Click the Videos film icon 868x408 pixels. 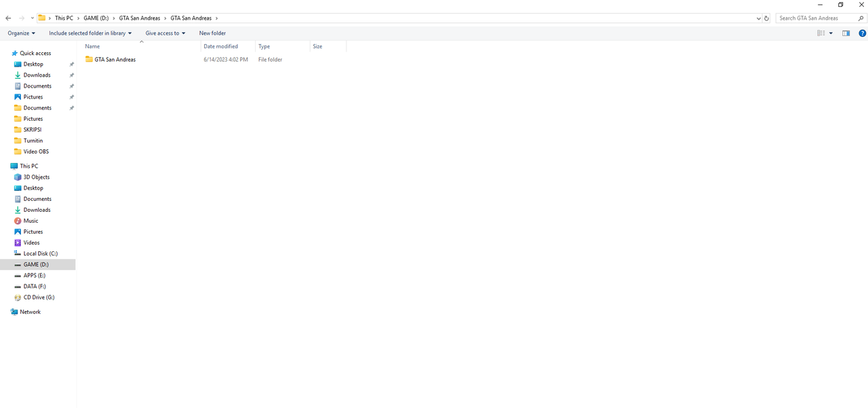(18, 242)
